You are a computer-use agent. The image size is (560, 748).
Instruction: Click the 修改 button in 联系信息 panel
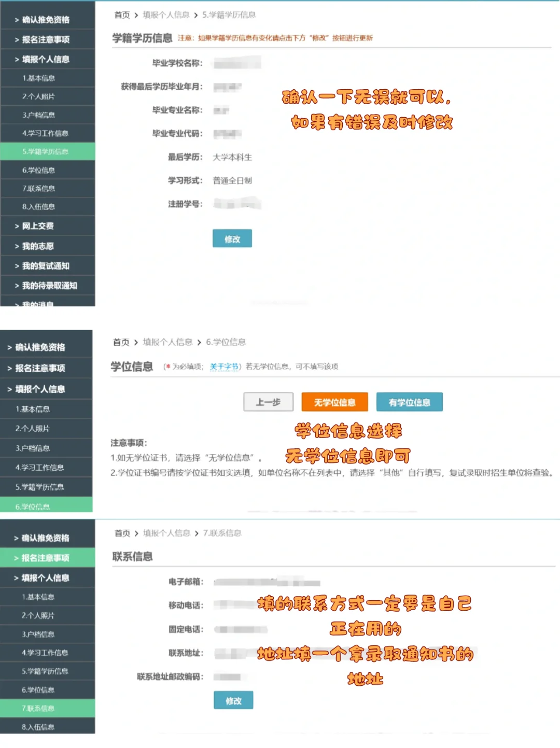(x=233, y=700)
